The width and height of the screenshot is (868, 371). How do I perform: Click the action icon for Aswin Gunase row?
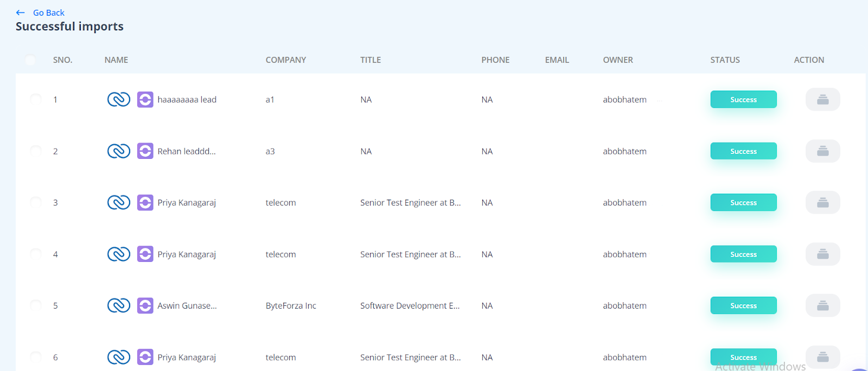click(822, 305)
